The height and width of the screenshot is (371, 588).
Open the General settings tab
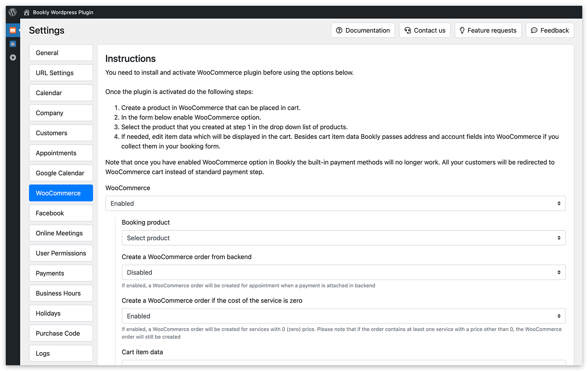(61, 53)
